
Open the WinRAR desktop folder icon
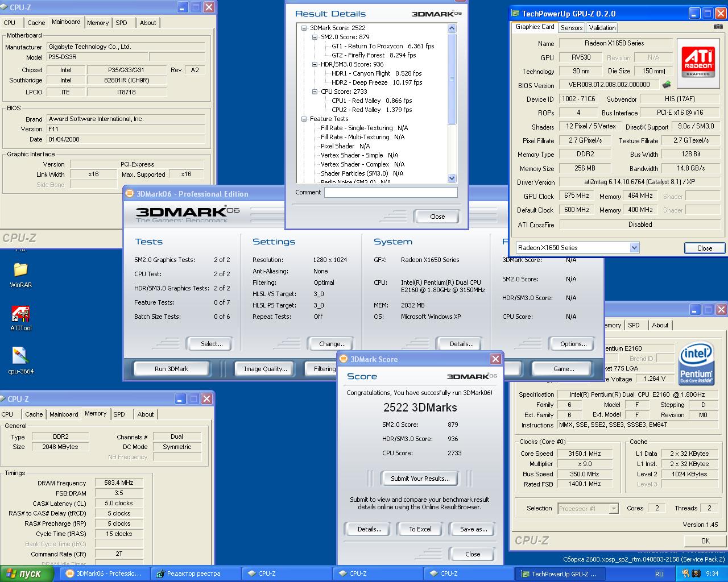pyautogui.click(x=20, y=275)
